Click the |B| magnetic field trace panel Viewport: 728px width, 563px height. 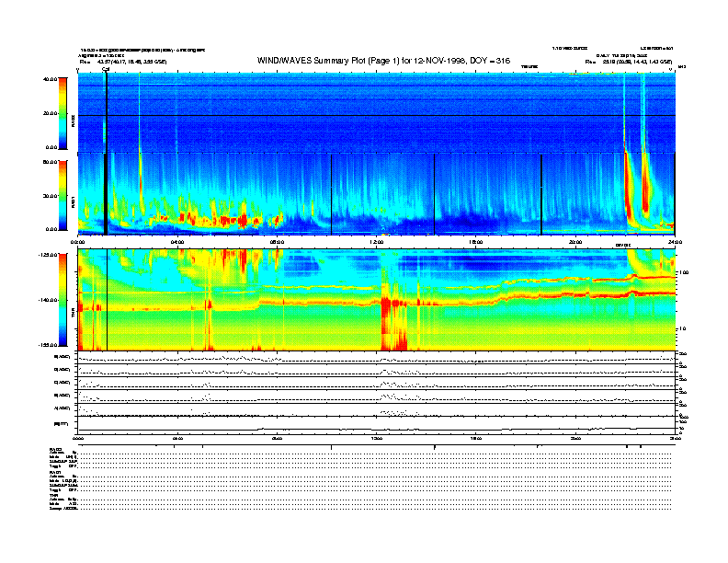376,424
